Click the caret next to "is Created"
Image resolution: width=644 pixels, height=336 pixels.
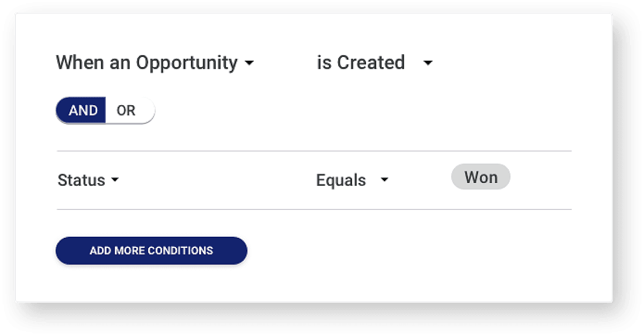pyautogui.click(x=428, y=63)
